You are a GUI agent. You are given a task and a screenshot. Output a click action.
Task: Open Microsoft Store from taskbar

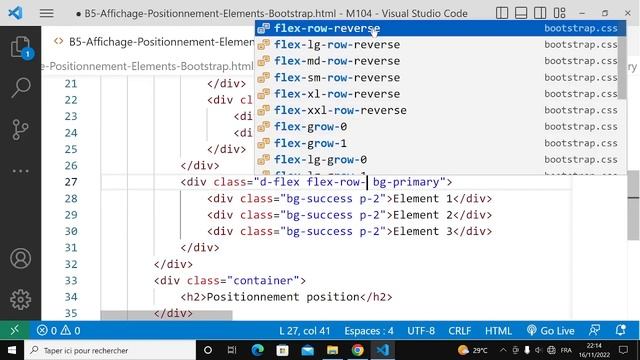point(282,350)
